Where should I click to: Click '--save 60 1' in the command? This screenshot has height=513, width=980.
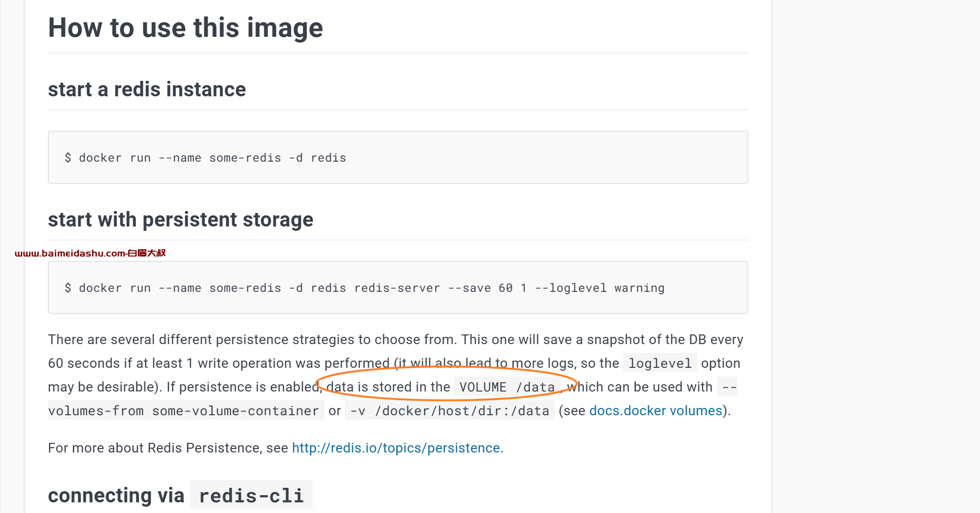(487, 288)
